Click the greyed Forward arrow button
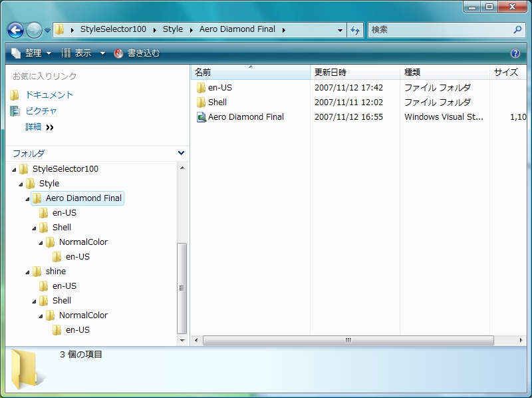This screenshot has height=398, width=532. pyautogui.click(x=34, y=30)
